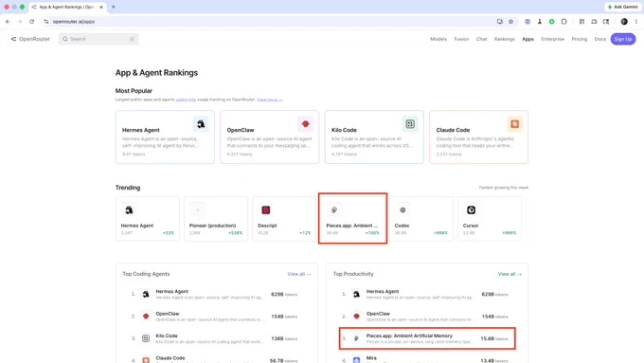This screenshot has height=363, width=644.
Task: Open the Fusion nav item
Action: 461,39
